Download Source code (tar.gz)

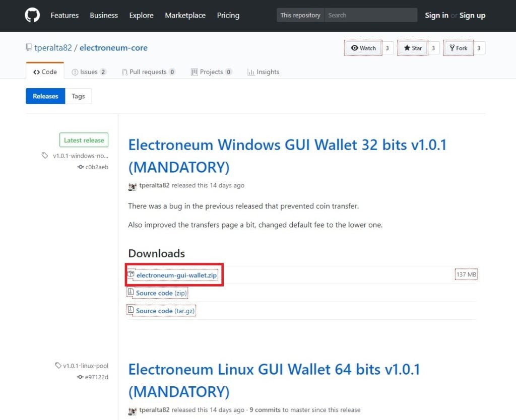click(165, 311)
